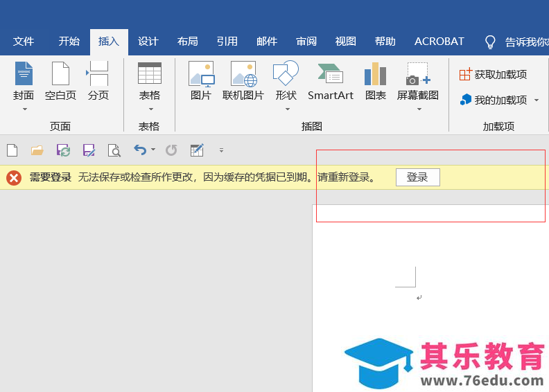549x392 pixels.
Task: Expand the shapes (形状) dropdown arrow
Action: [x=288, y=109]
